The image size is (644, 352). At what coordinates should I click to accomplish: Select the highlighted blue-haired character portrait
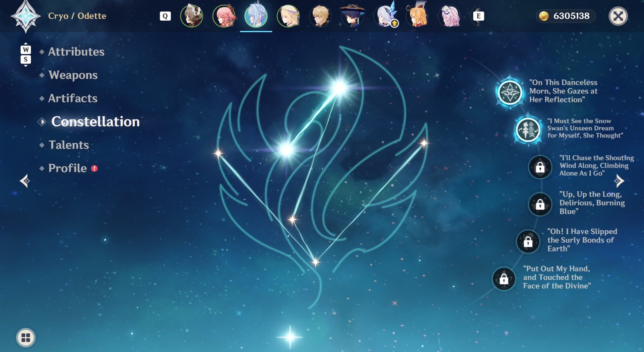tap(256, 16)
